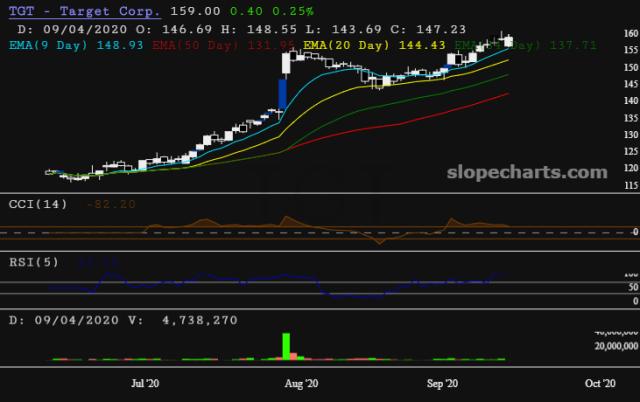Click the Jul '20 date axis label
This screenshot has height=402, width=640.
click(145, 383)
